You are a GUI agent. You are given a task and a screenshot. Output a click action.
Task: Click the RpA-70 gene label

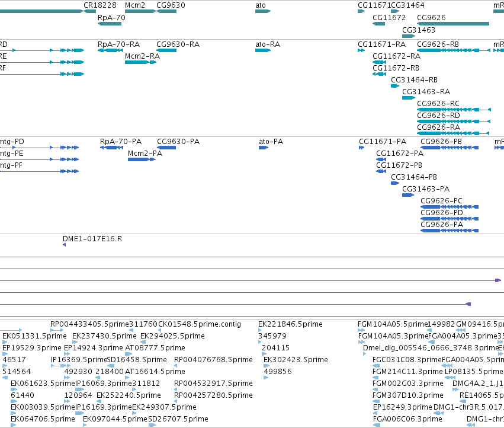pyautogui.click(x=111, y=18)
